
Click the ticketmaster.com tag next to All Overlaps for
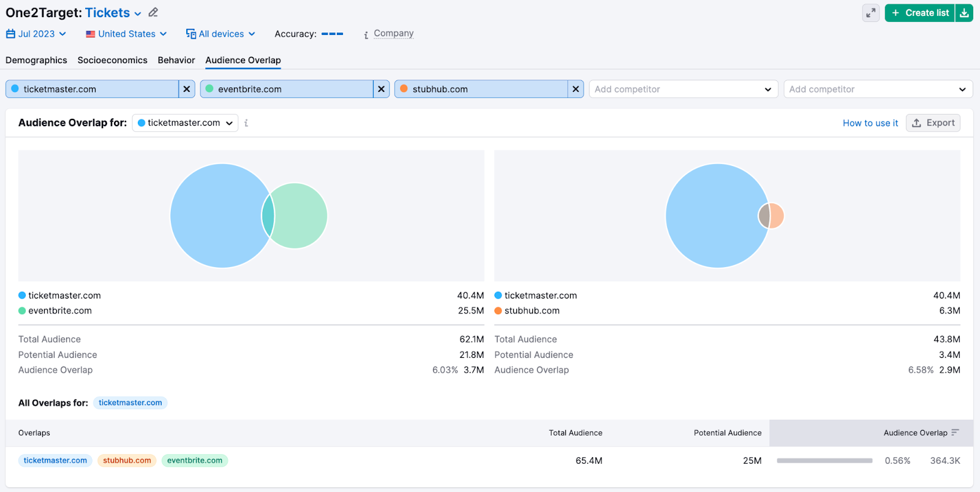pyautogui.click(x=130, y=403)
